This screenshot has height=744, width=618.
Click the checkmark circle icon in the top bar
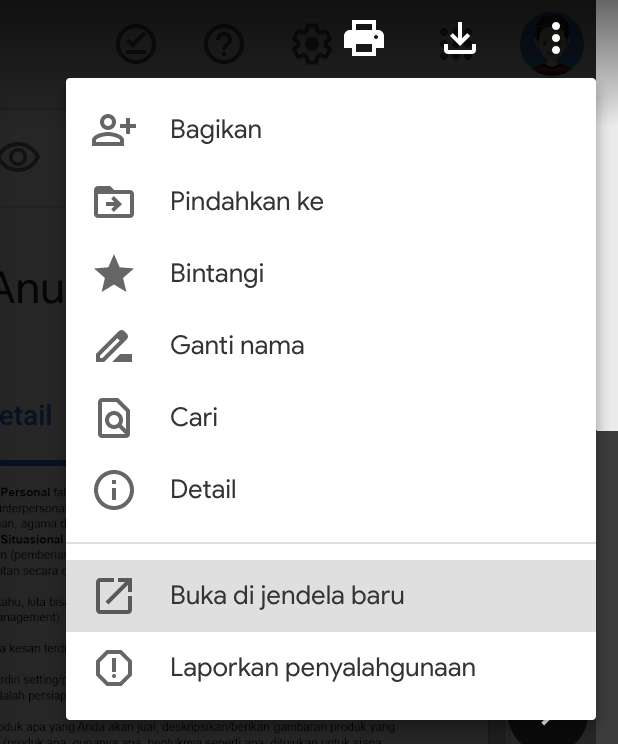(136, 44)
